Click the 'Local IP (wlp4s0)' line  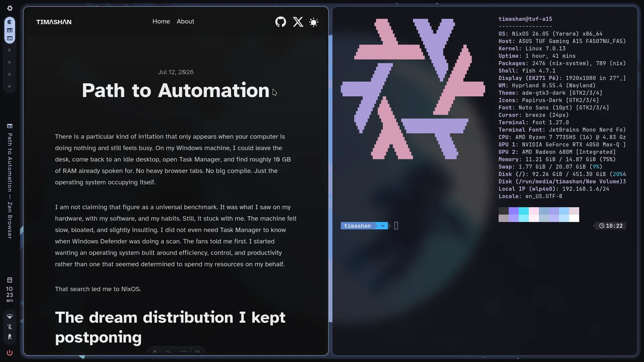[x=554, y=189]
